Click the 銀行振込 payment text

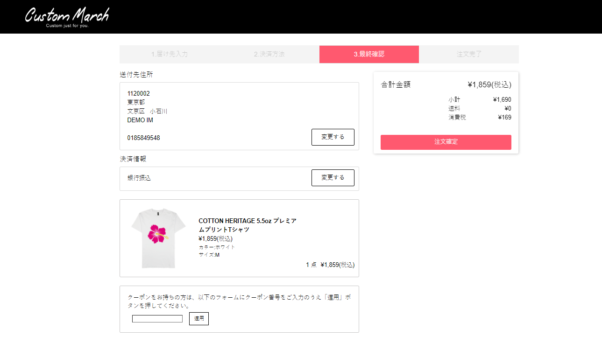point(139,178)
